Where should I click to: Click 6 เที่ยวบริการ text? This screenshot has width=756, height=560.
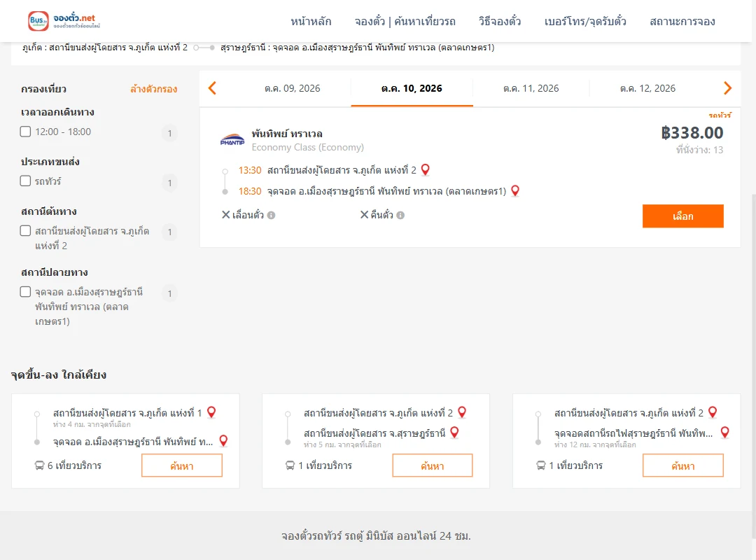click(x=74, y=465)
